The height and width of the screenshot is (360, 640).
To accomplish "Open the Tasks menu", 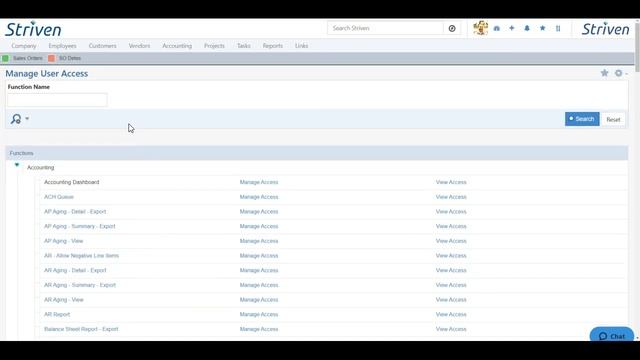I will [244, 46].
